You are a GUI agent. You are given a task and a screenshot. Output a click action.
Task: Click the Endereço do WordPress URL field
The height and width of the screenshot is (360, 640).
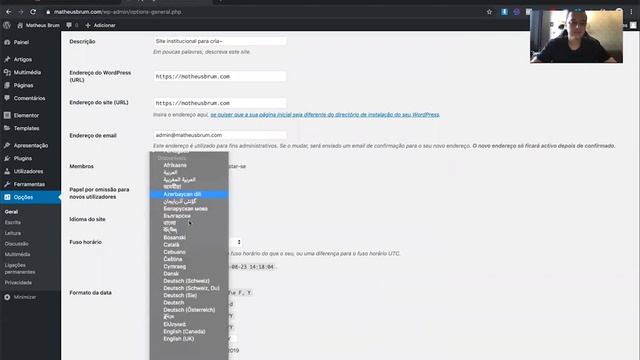coord(220,76)
